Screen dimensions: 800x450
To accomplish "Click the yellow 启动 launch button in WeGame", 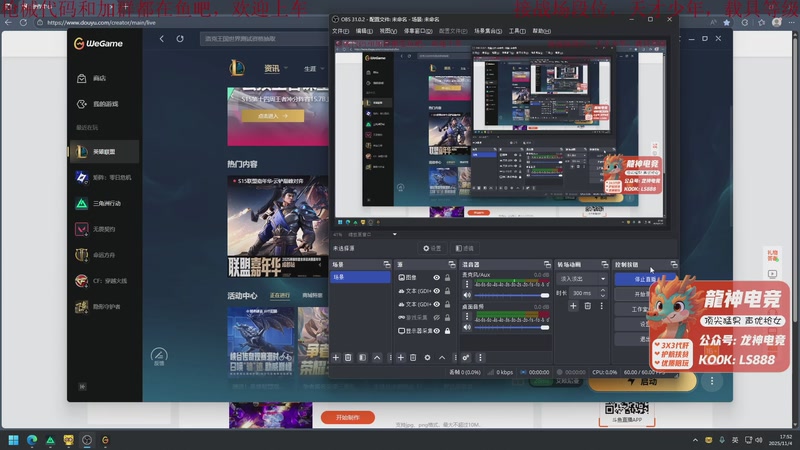I will [x=642, y=381].
